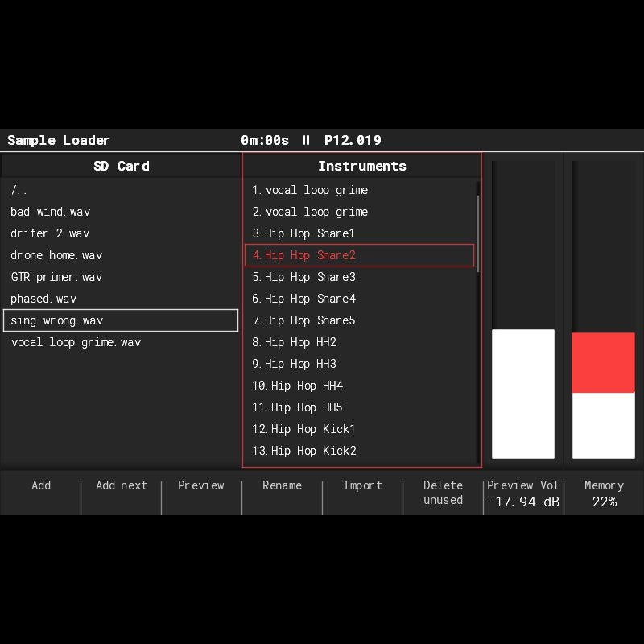Adjust Preview Vol -17.94 dB control
644x644 pixels.
[523, 492]
